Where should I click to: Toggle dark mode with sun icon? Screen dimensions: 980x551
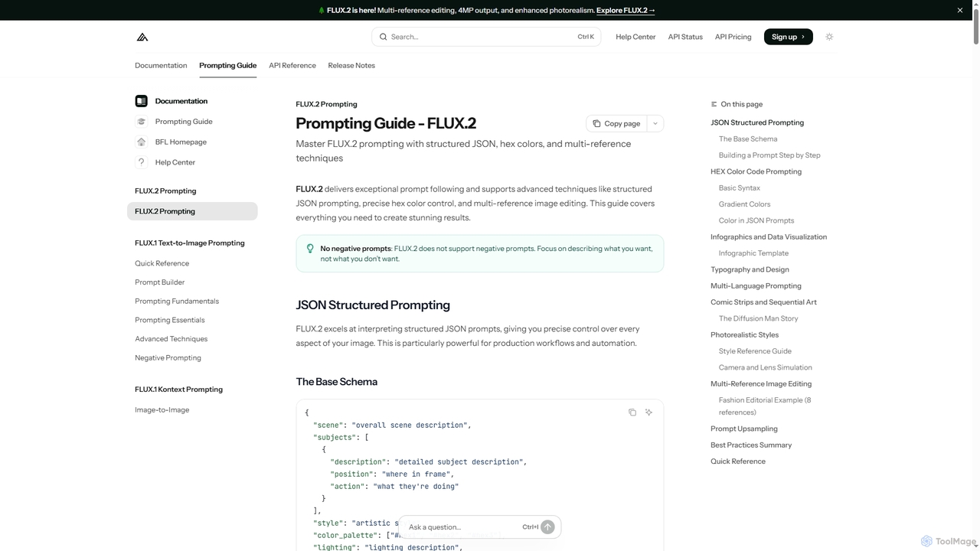tap(829, 37)
